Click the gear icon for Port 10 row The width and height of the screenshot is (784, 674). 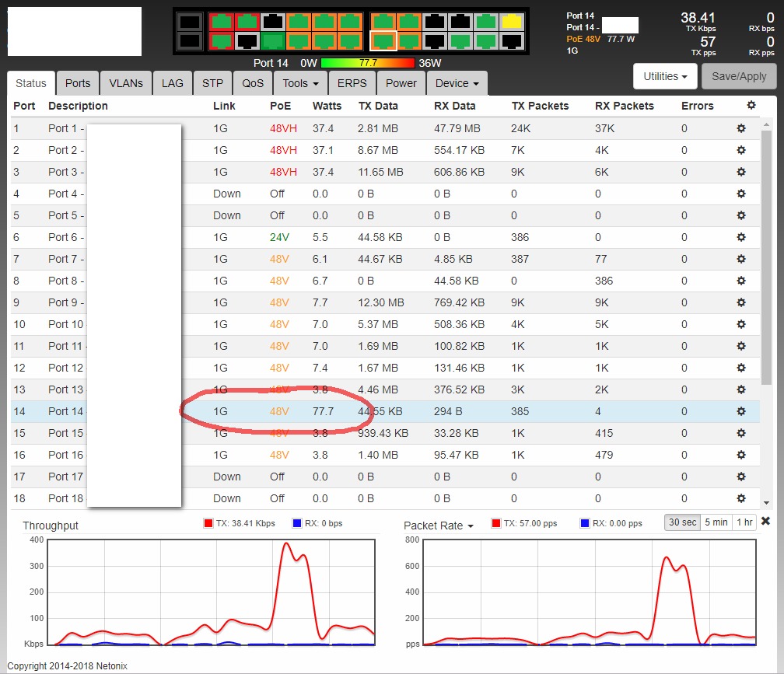click(x=741, y=324)
